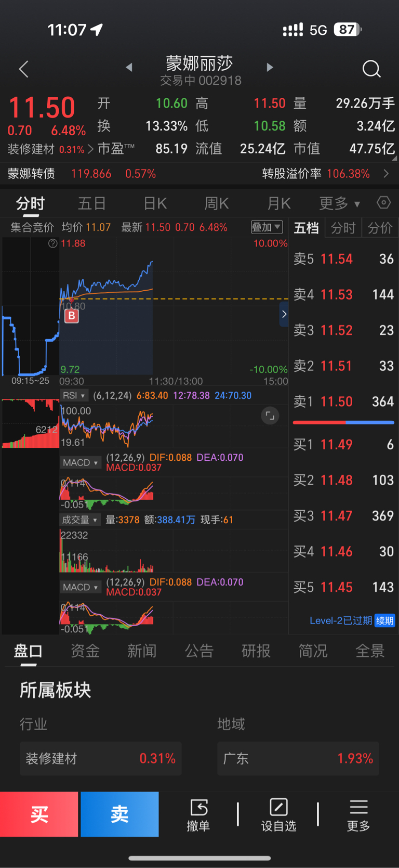This screenshot has width=399, height=868.
Task: Switch to 分时 chart tab
Action: click(x=31, y=203)
